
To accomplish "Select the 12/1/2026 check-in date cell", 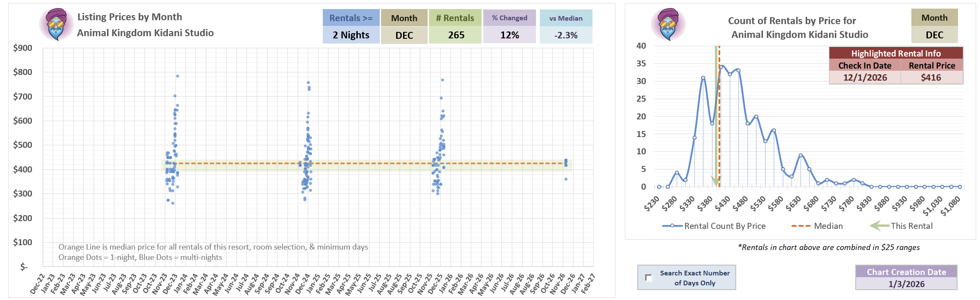I will point(865,78).
